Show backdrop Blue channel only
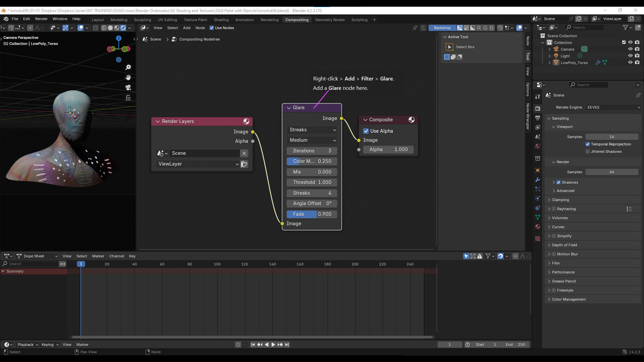The height and width of the screenshot is (362, 644). coord(492,28)
